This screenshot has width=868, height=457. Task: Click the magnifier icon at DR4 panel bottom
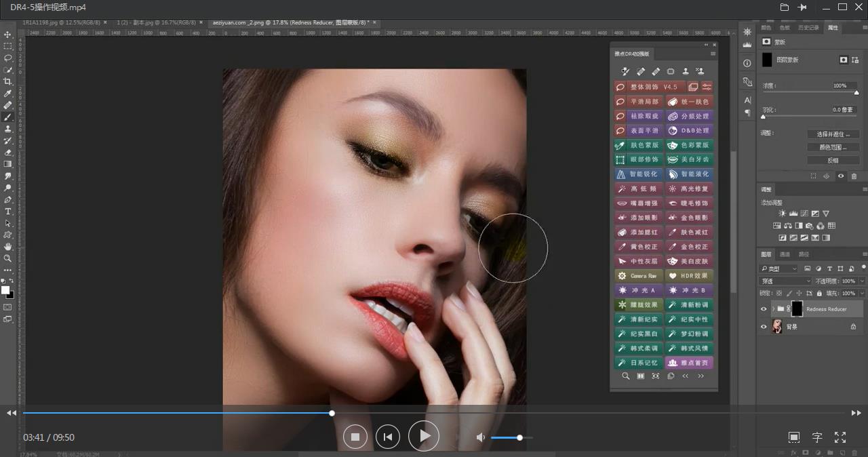click(x=626, y=376)
